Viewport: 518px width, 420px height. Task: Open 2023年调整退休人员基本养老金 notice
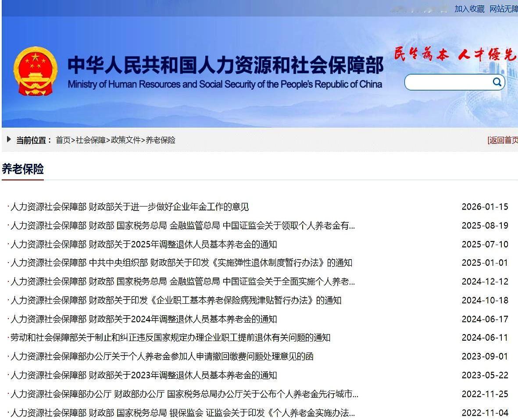point(144,375)
